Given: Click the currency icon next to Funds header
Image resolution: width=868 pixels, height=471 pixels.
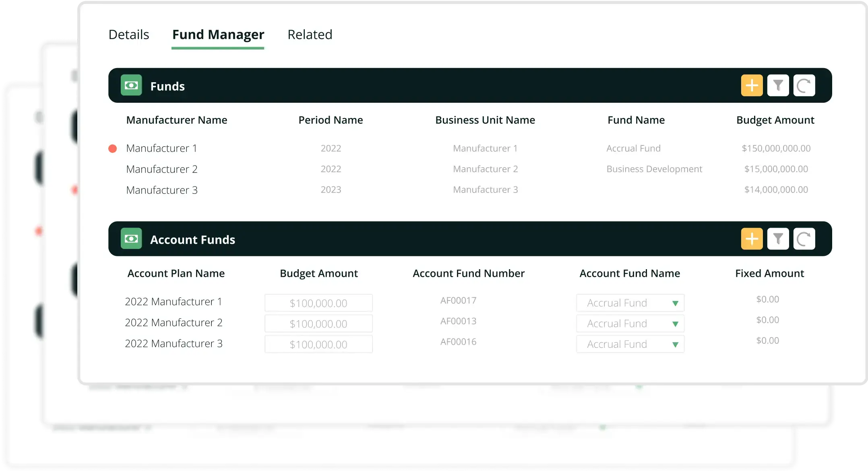Looking at the screenshot, I should tap(130, 85).
